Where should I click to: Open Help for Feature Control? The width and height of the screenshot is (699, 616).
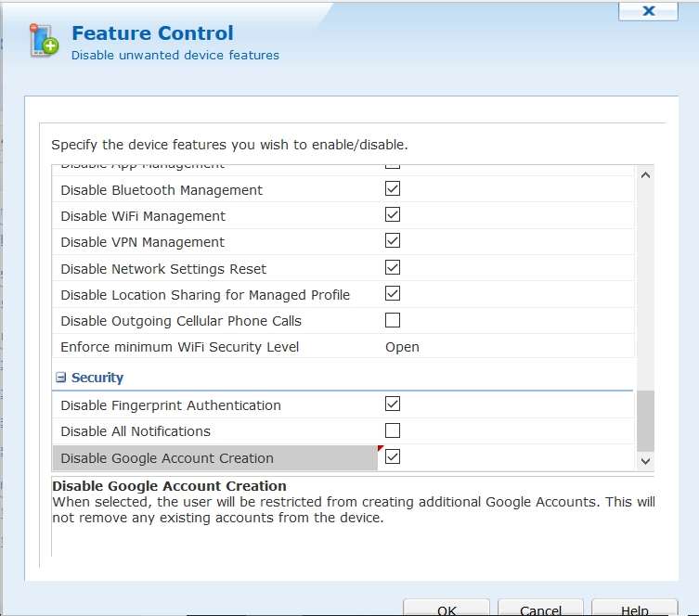click(634, 609)
